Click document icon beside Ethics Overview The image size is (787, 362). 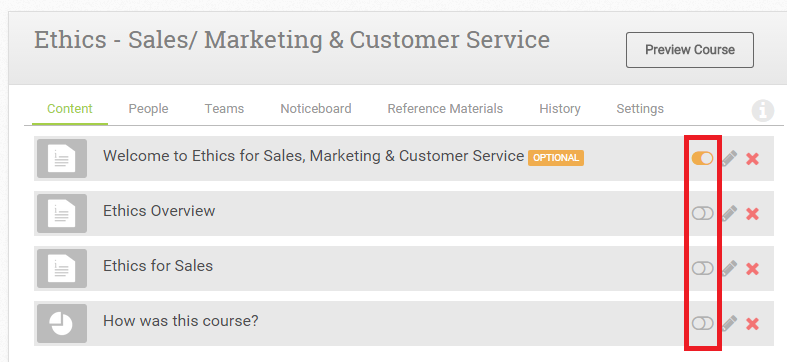click(62, 213)
